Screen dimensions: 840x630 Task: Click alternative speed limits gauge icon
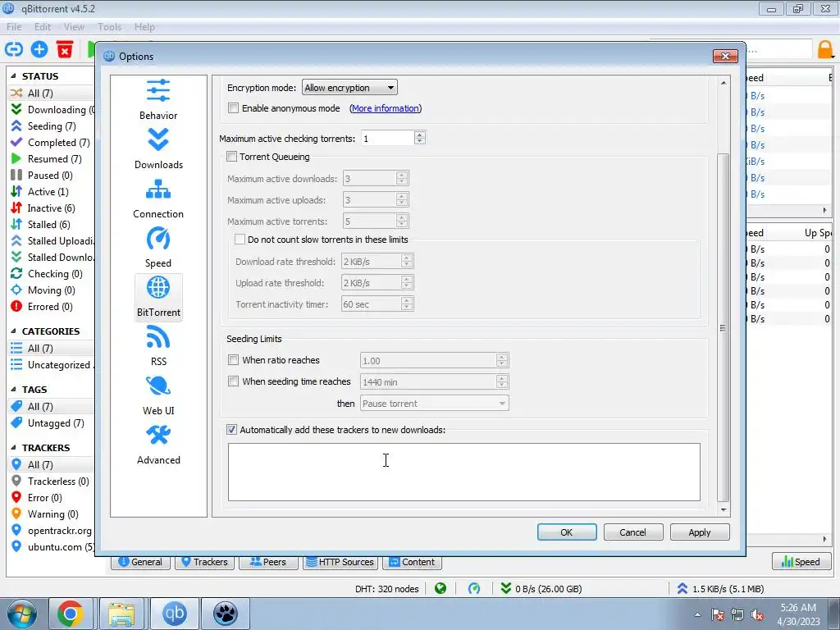tap(474, 589)
